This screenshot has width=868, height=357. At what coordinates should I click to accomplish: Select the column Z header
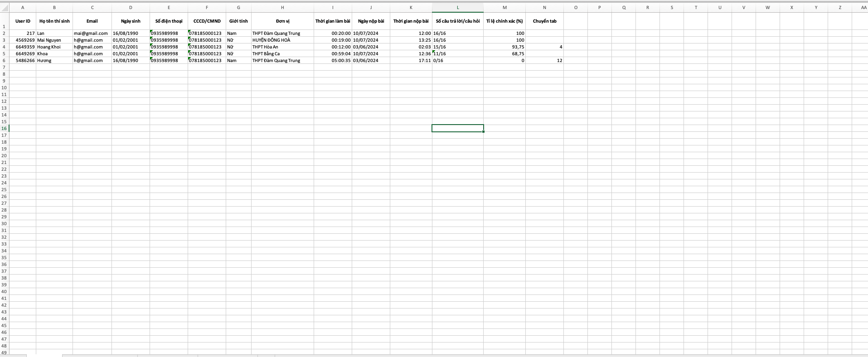(x=840, y=8)
